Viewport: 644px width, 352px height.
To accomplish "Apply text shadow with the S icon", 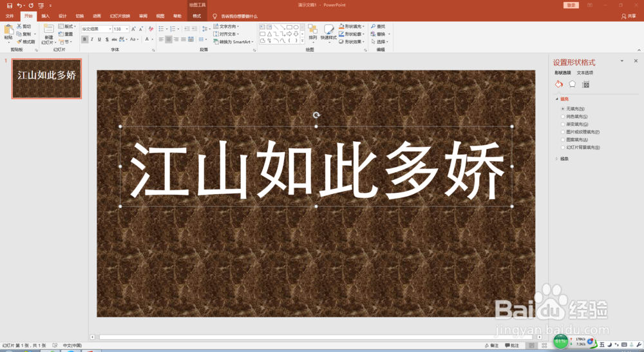I will tap(107, 39).
